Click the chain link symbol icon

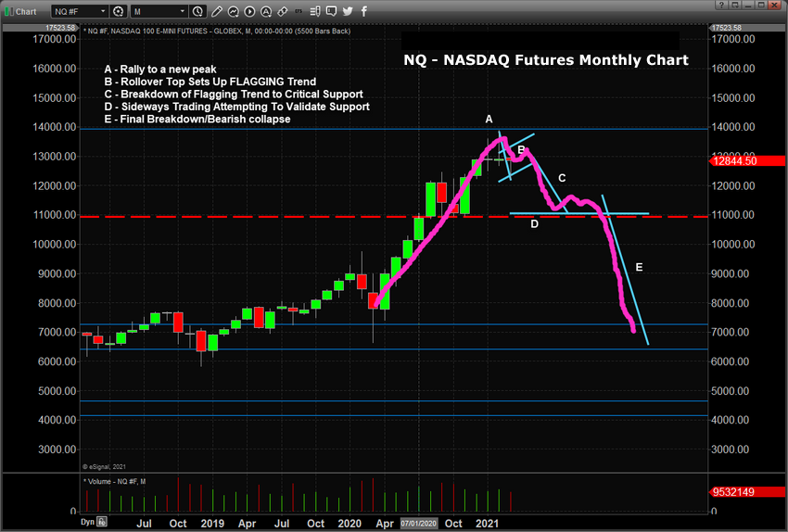click(x=283, y=11)
